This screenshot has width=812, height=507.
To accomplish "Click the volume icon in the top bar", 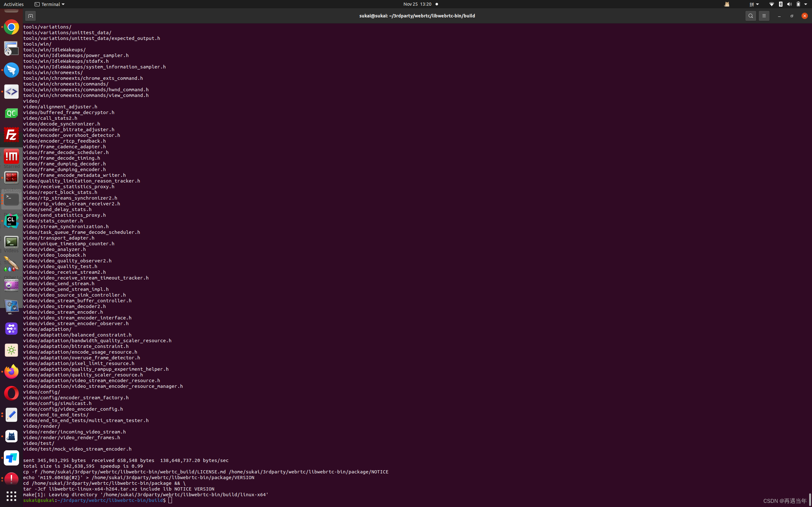I will pos(789,4).
